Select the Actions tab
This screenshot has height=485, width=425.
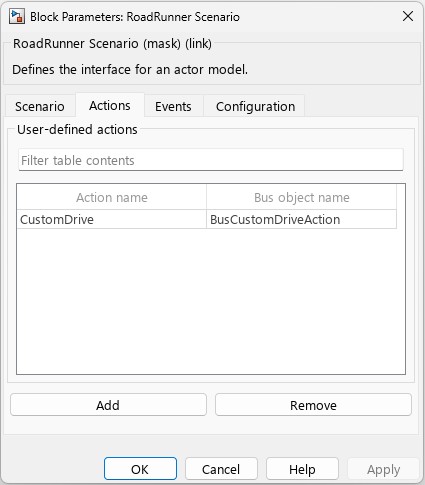coord(110,105)
